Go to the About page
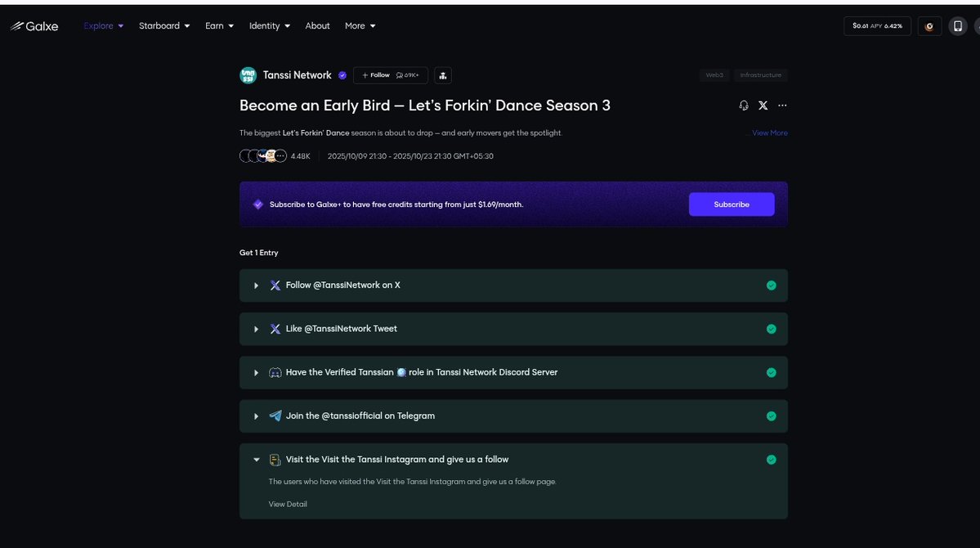This screenshot has height=548, width=980. tap(317, 25)
